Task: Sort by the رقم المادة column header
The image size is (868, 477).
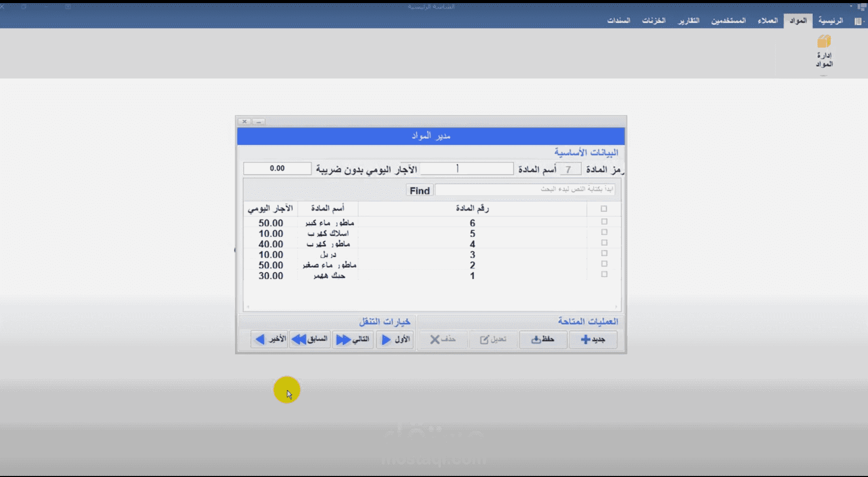Action: tap(473, 208)
